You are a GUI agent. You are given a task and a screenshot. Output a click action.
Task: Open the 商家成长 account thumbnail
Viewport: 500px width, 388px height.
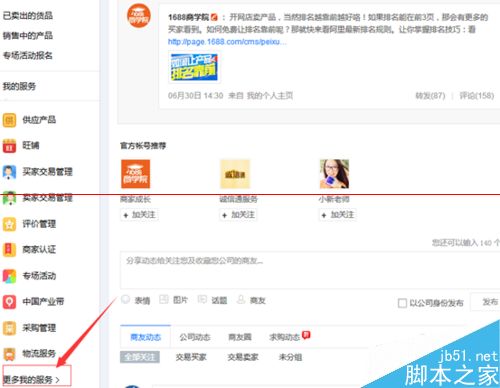click(135, 174)
